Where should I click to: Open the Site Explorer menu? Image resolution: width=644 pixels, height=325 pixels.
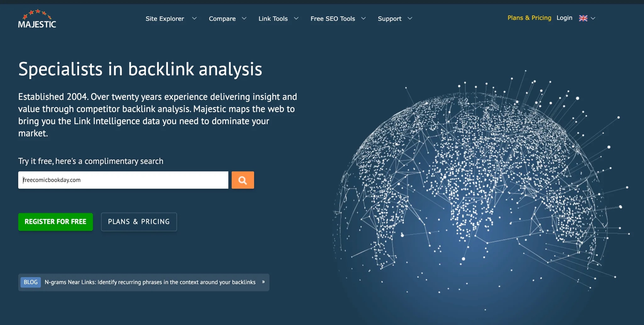coord(165,19)
